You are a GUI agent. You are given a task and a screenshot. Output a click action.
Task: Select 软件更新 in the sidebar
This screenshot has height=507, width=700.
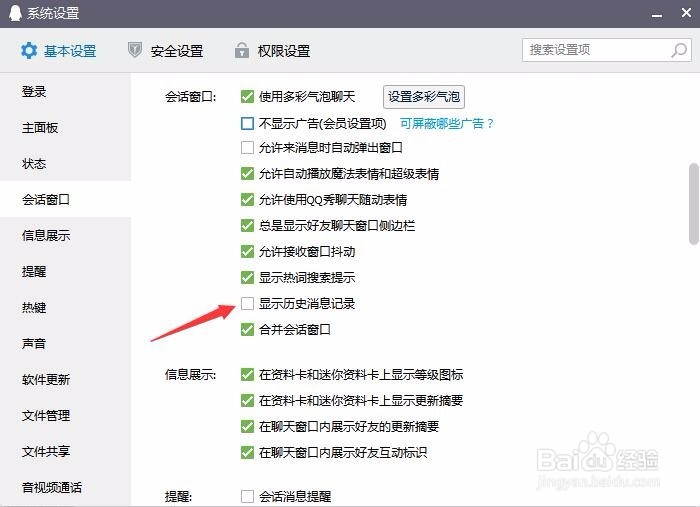65,379
